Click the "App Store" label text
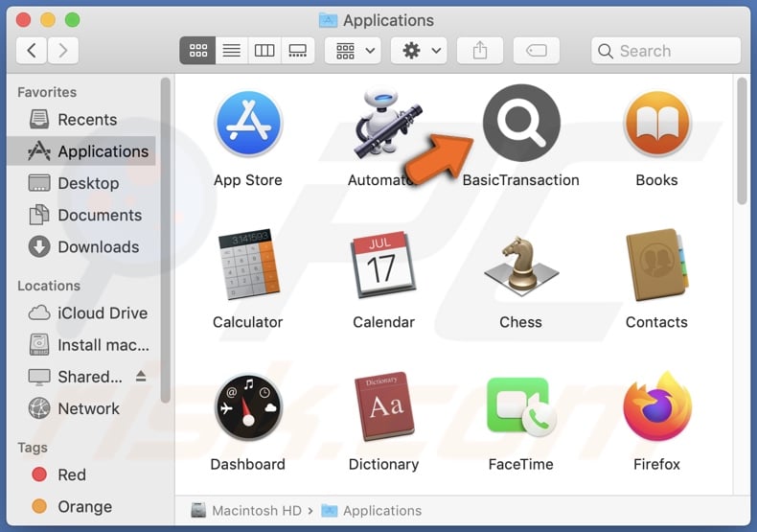 [248, 180]
